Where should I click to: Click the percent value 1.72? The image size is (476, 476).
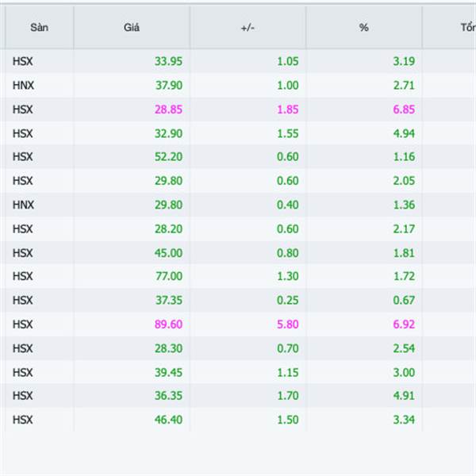click(x=404, y=276)
